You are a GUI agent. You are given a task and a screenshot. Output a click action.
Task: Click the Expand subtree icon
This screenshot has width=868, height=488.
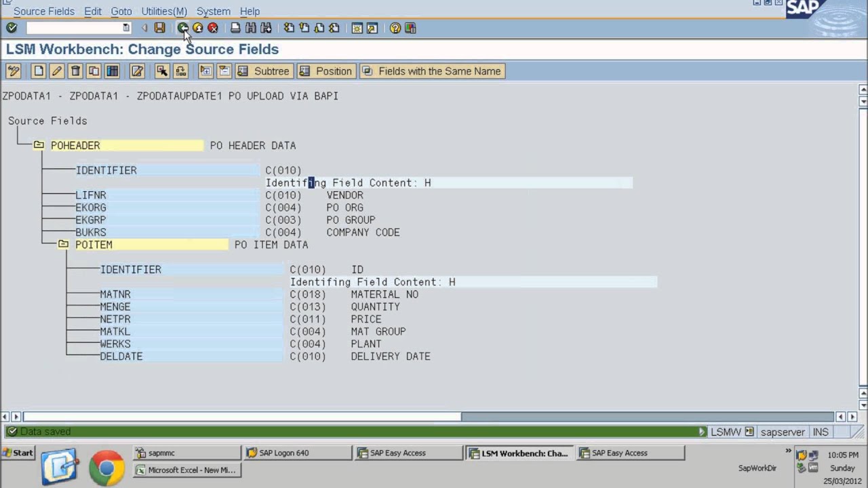[x=205, y=71]
